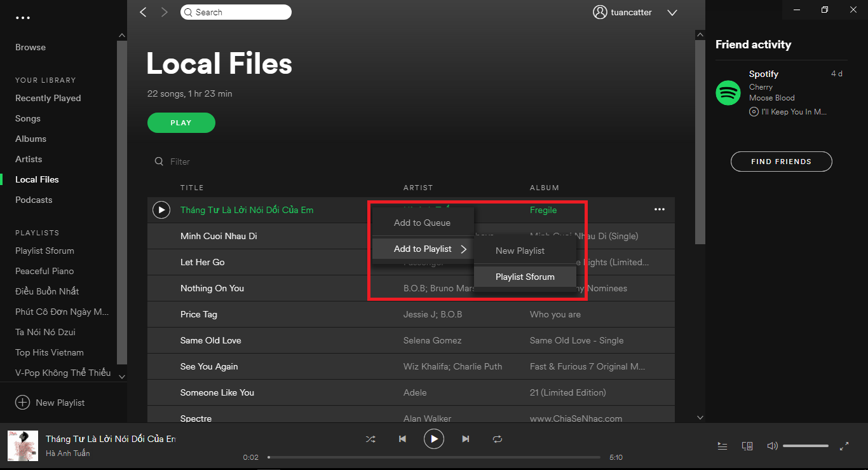Viewport: 868px width, 470px height.
Task: Open Playlist Sforum in sidebar playlists
Action: pos(44,251)
